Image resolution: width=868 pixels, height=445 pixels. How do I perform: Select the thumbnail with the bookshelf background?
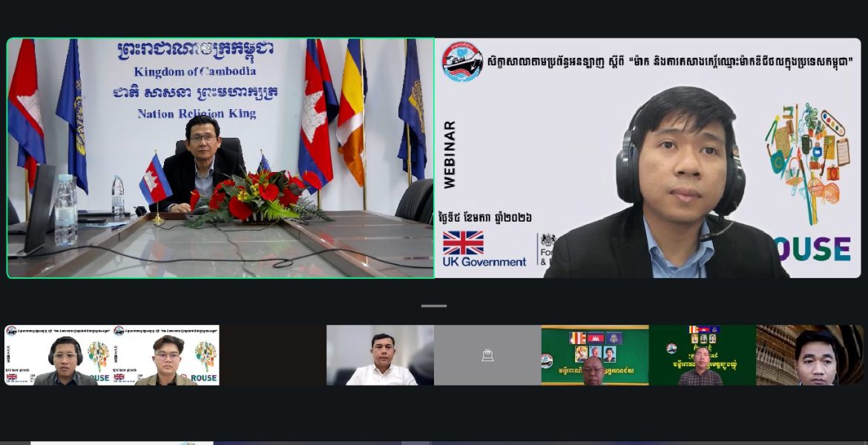(x=809, y=355)
